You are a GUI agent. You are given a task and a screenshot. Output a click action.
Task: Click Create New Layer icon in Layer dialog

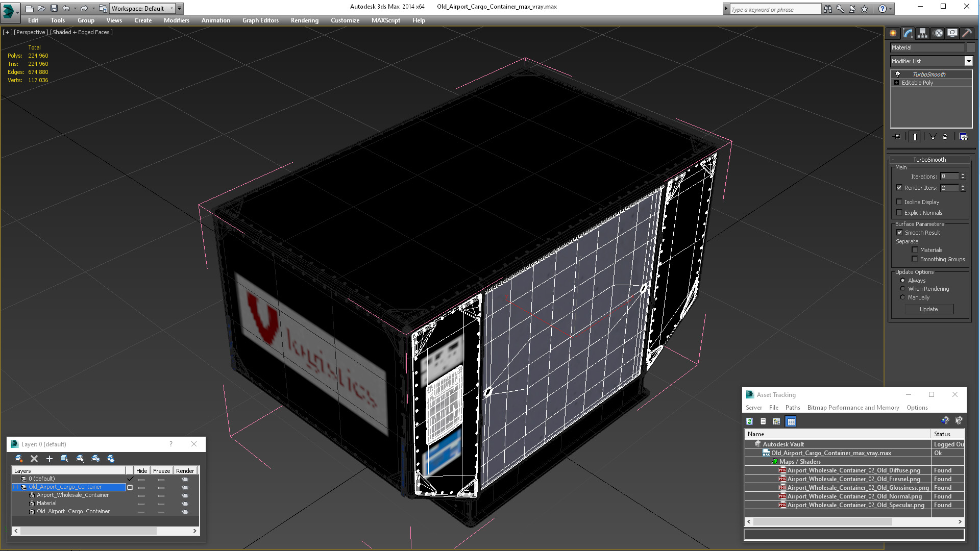(19, 459)
